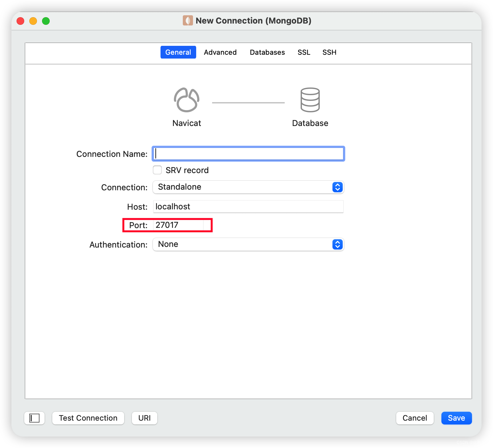Switch to the Advanced tab
Image resolution: width=493 pixels, height=448 pixels.
click(x=220, y=52)
